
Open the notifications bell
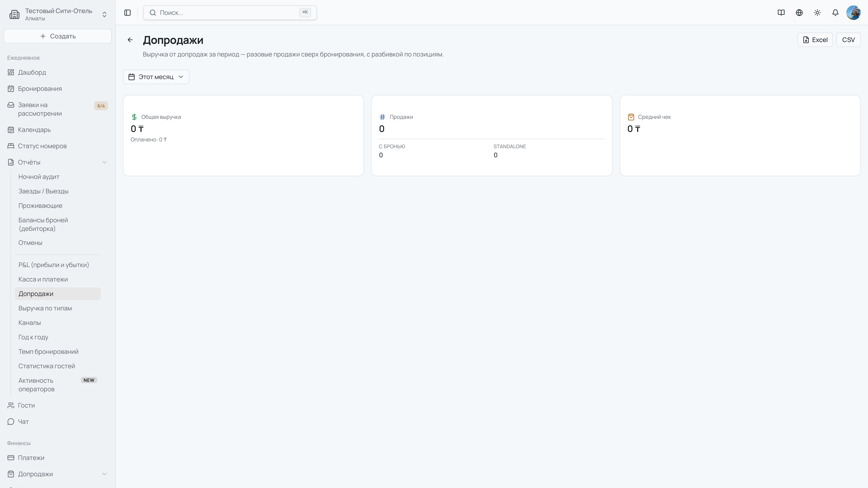pyautogui.click(x=835, y=13)
